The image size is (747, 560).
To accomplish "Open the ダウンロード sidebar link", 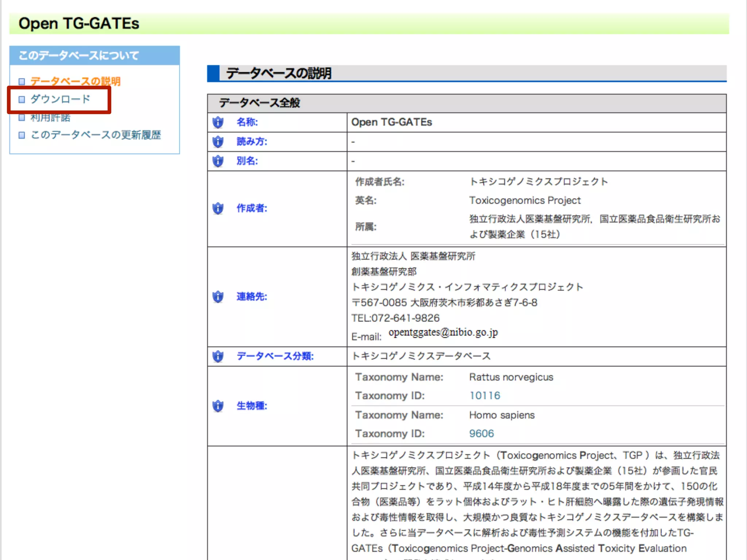I will click(60, 99).
